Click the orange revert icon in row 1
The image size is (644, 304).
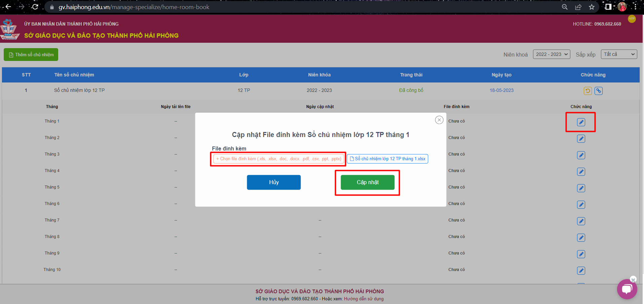click(588, 91)
